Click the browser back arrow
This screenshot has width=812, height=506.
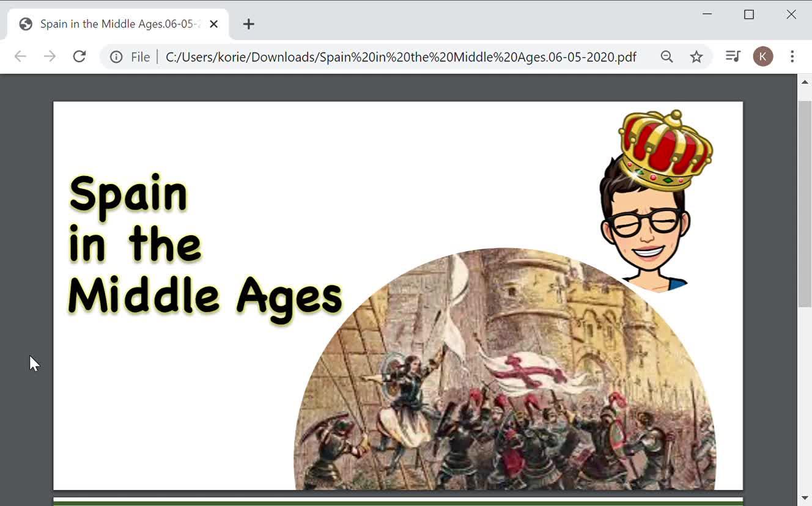(20, 57)
